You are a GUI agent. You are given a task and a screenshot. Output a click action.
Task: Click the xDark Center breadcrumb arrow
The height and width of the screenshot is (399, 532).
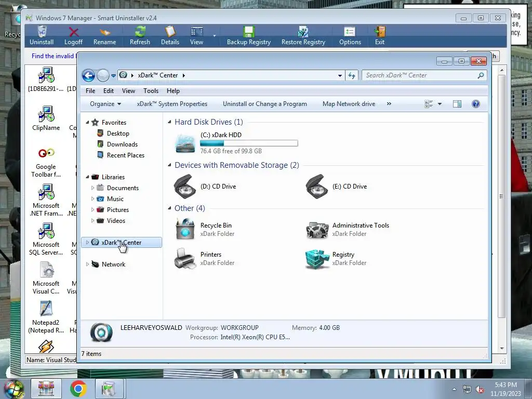coord(183,75)
